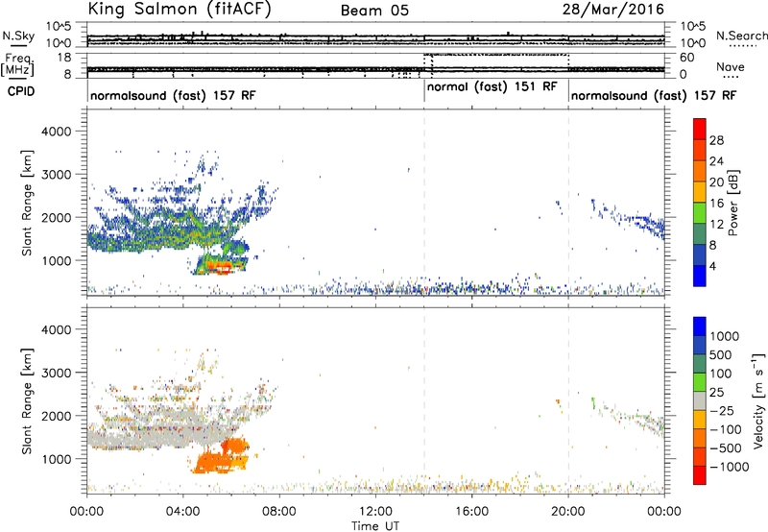This screenshot has width=768, height=532.
Task: Click the 20:00 time tick label
Action: [568, 512]
